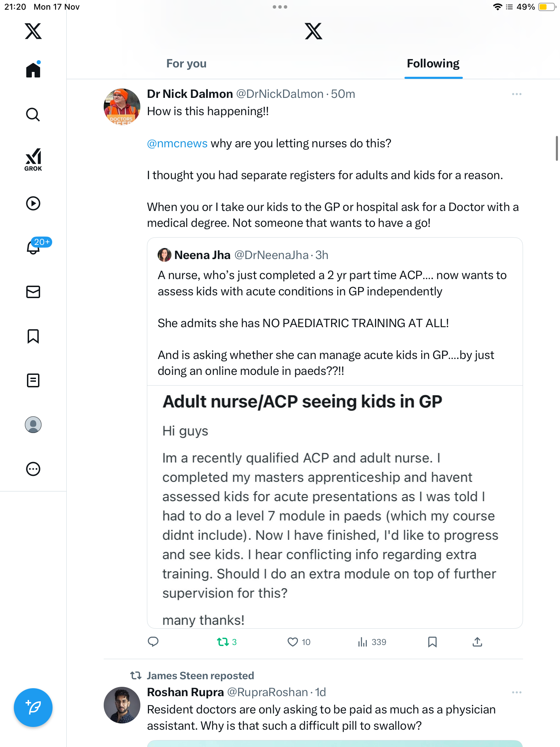The height and width of the screenshot is (747, 560).
Task: Open Notifications bell with 20+ badge
Action: coord(34,247)
